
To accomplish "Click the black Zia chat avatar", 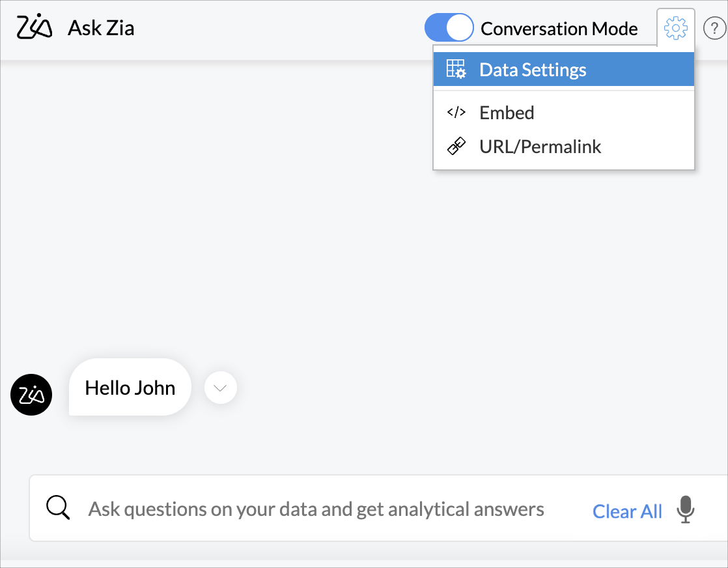I will 31,395.
